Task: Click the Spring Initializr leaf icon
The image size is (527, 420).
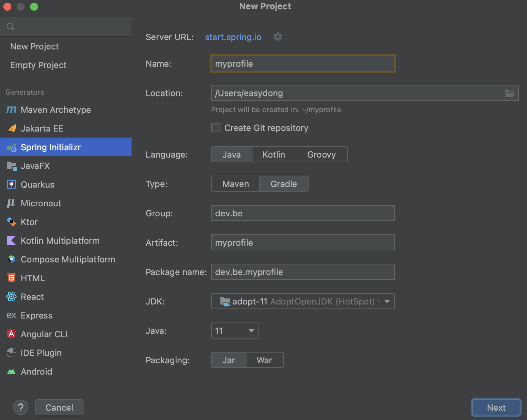Action: [12, 147]
